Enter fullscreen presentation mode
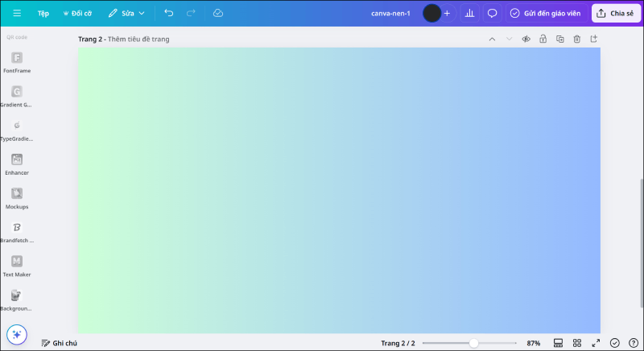 pos(596,343)
